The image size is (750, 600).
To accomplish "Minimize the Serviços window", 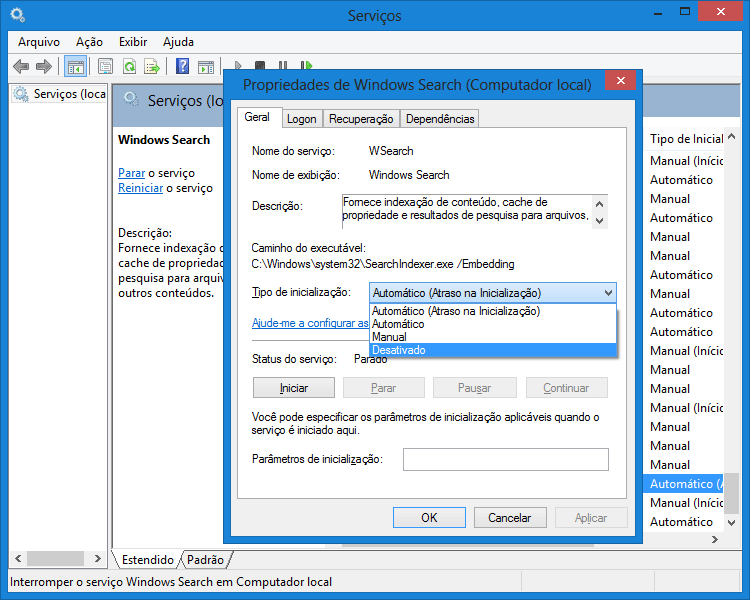I will coord(658,13).
